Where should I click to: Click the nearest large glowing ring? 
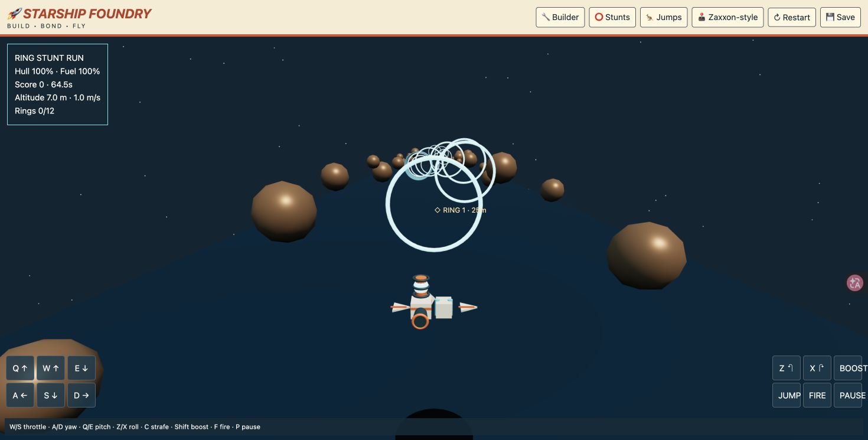(x=434, y=204)
